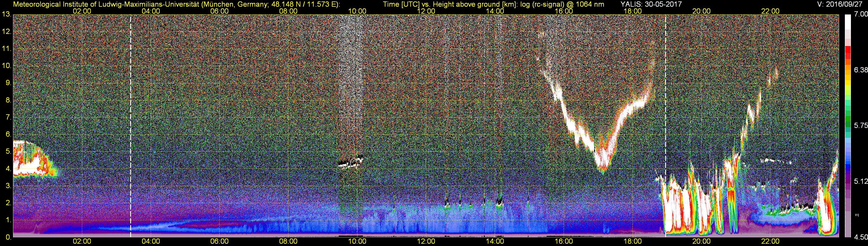Click the 02:00 label on bottom axis

(82, 241)
